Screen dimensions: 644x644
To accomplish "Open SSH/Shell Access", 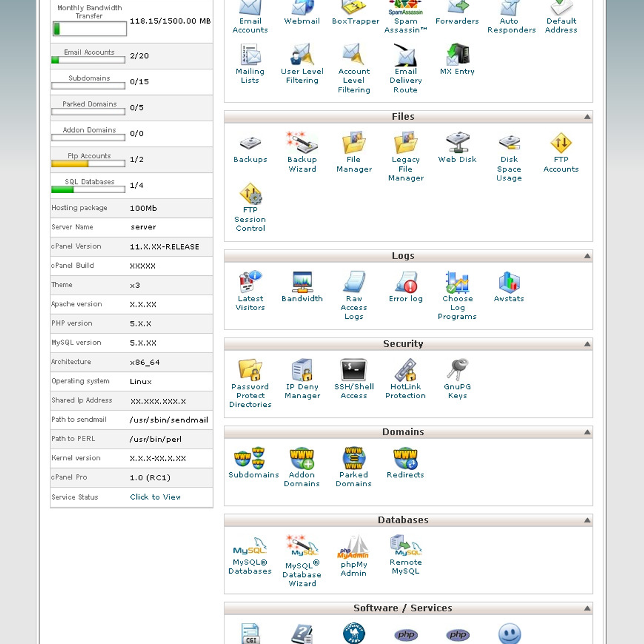I will [x=354, y=379].
